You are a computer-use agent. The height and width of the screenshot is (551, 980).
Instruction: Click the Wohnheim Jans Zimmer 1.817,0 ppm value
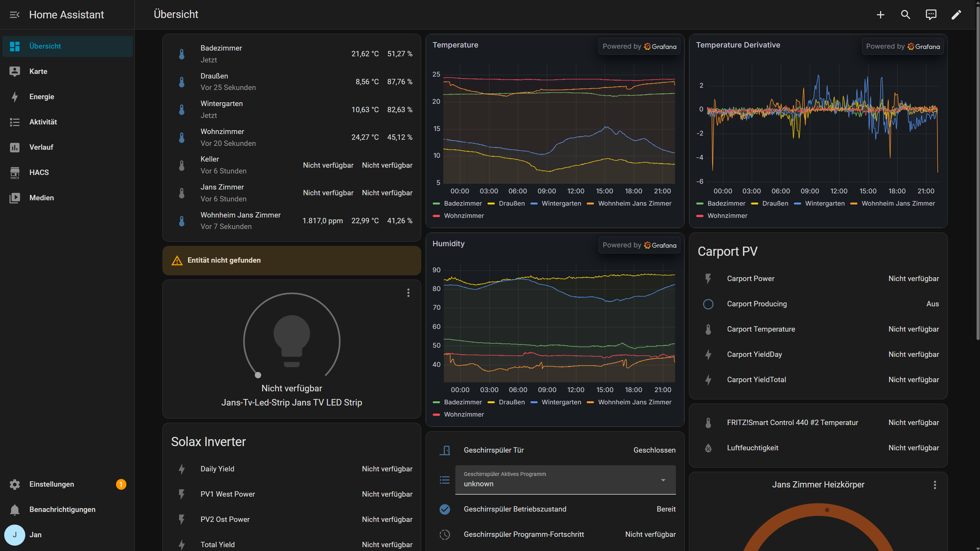click(x=322, y=221)
